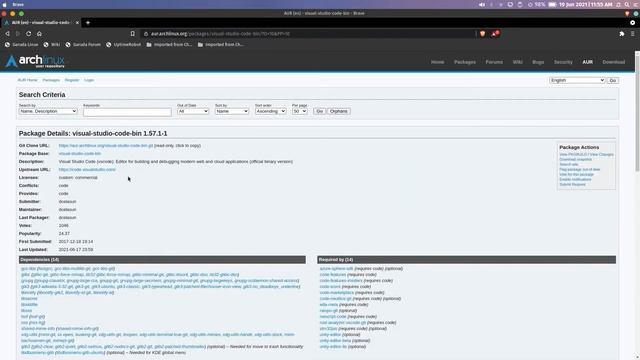Open the Brave hamburger menu

tap(633, 34)
